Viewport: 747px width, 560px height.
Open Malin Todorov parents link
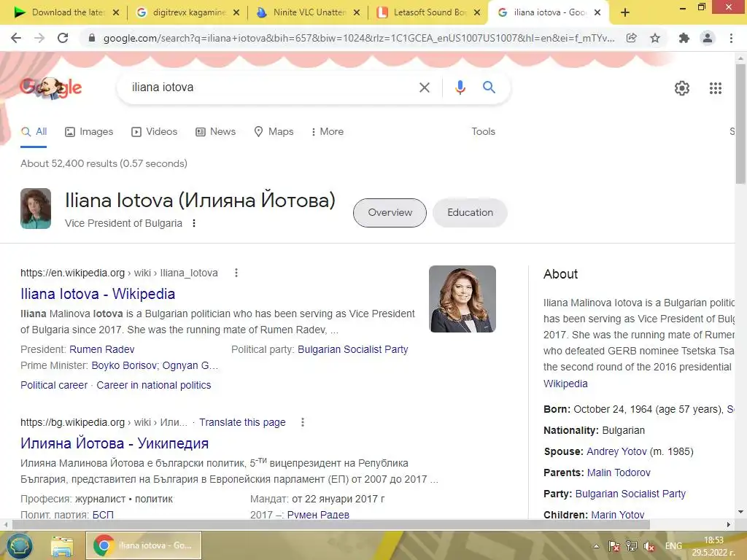(x=619, y=472)
